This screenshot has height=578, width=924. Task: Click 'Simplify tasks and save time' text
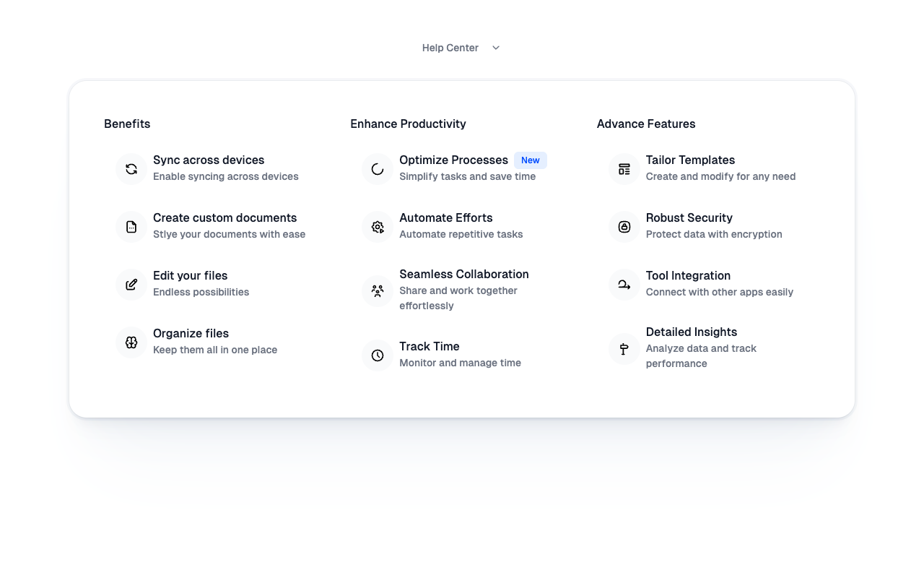(x=467, y=176)
